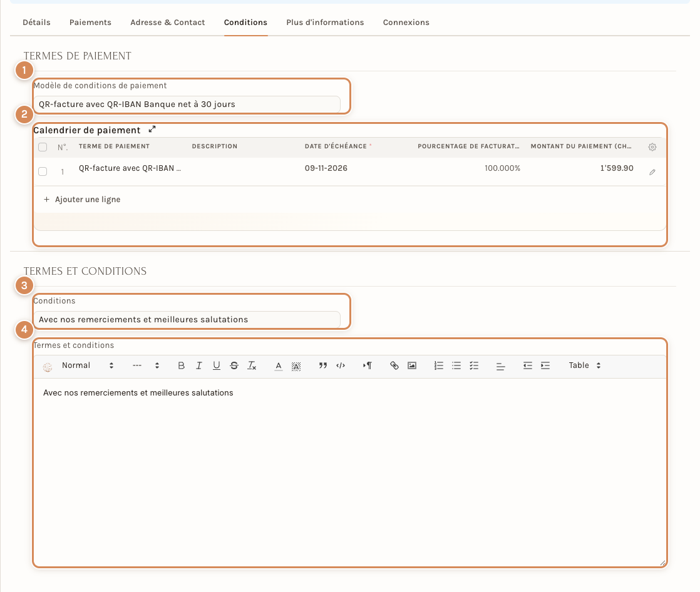This screenshot has width=700, height=592.
Task: Clear text formatting
Action: 252,365
